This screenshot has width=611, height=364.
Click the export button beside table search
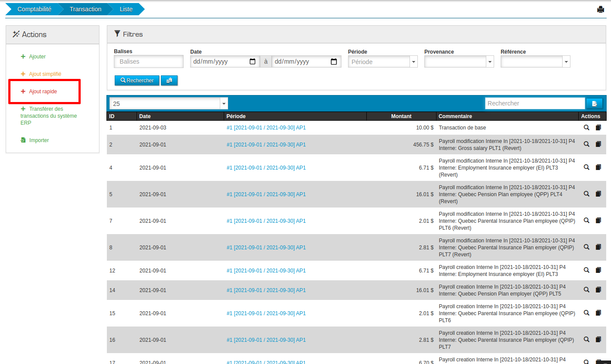click(594, 103)
